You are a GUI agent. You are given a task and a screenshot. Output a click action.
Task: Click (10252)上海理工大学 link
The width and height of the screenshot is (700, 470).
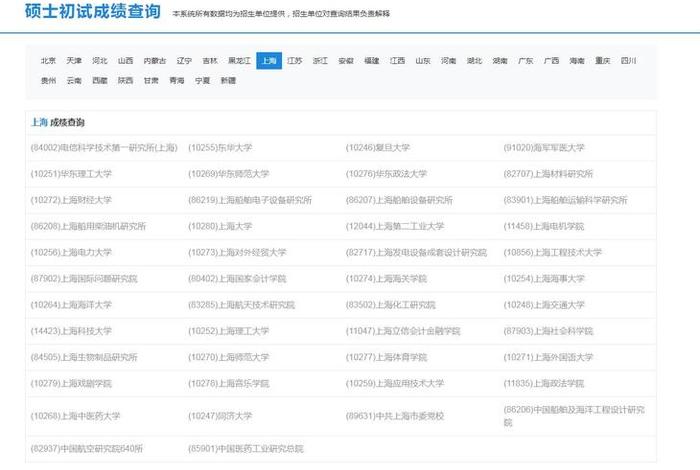(229, 331)
